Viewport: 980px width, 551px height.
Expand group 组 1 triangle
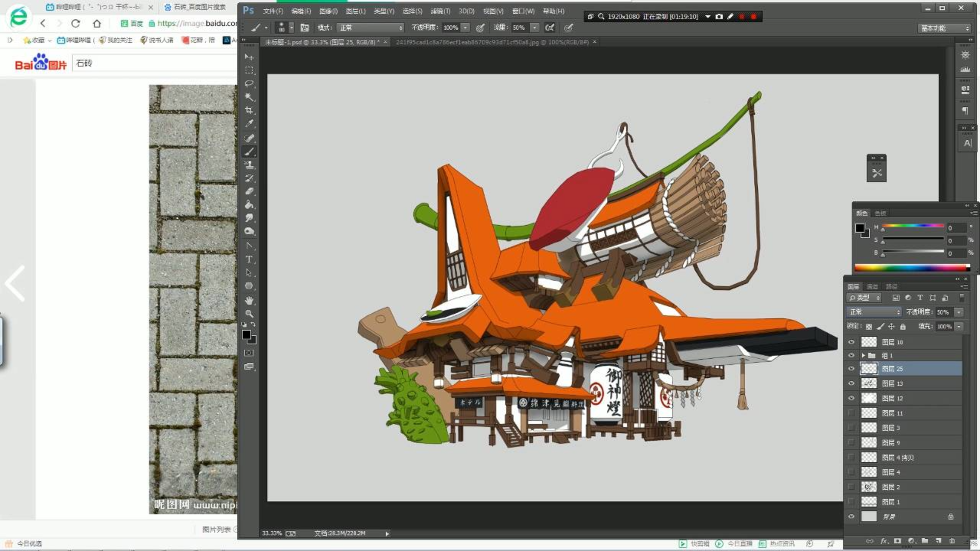(863, 356)
